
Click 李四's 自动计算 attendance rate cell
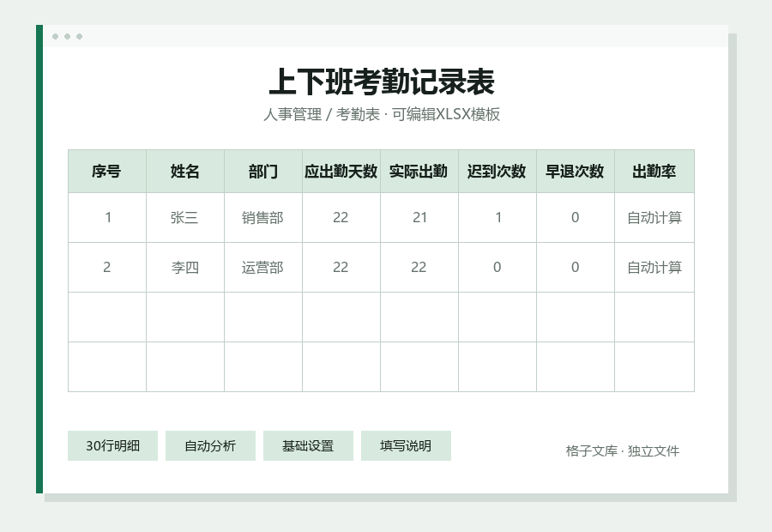click(x=654, y=267)
